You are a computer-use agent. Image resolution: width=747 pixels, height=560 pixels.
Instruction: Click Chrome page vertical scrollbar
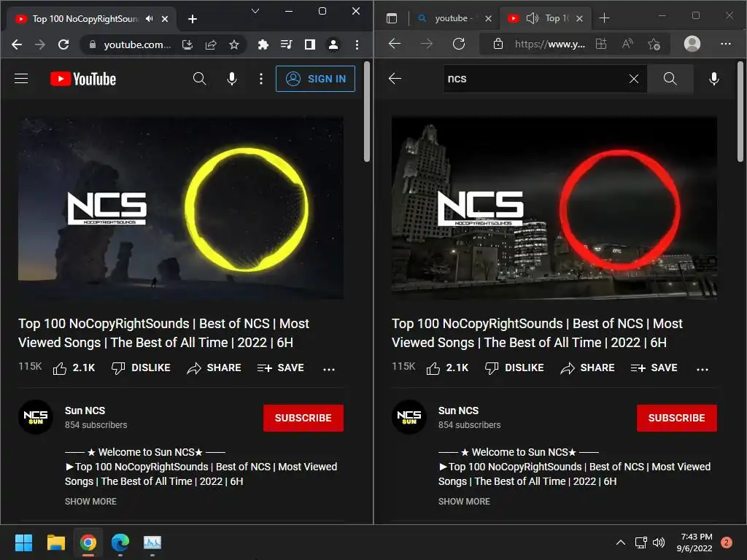[367, 112]
